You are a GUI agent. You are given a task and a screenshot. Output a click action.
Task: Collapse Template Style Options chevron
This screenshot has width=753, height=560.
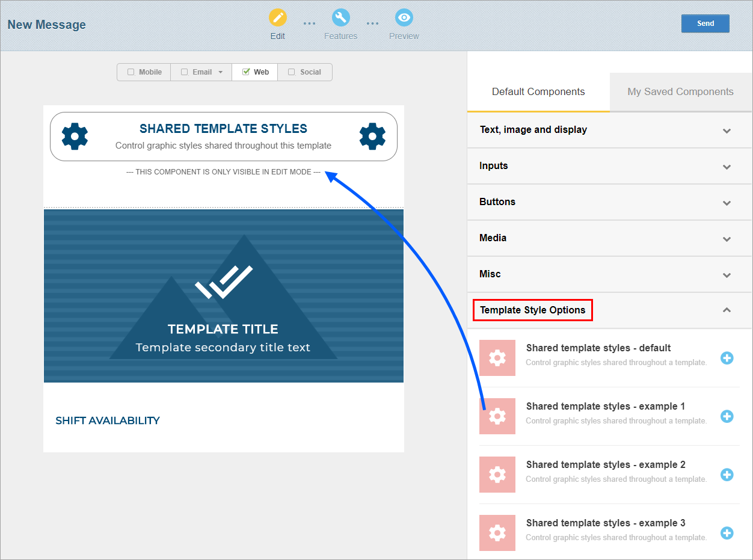point(727,310)
